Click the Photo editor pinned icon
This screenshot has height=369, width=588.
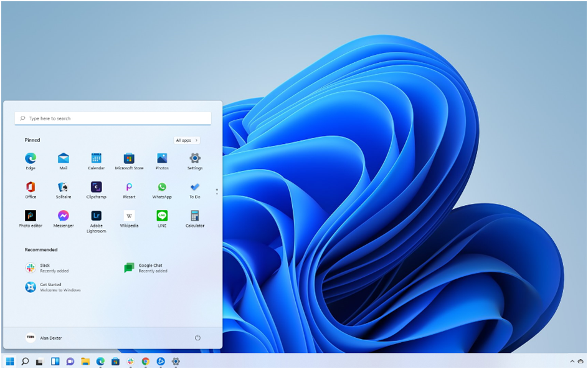pyautogui.click(x=31, y=216)
